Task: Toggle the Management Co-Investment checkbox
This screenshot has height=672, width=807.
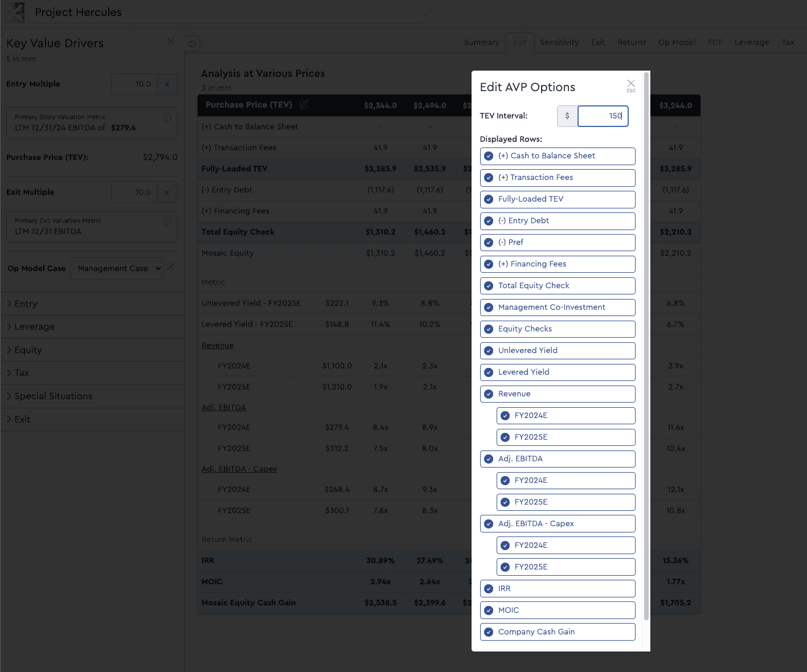Action: point(489,308)
